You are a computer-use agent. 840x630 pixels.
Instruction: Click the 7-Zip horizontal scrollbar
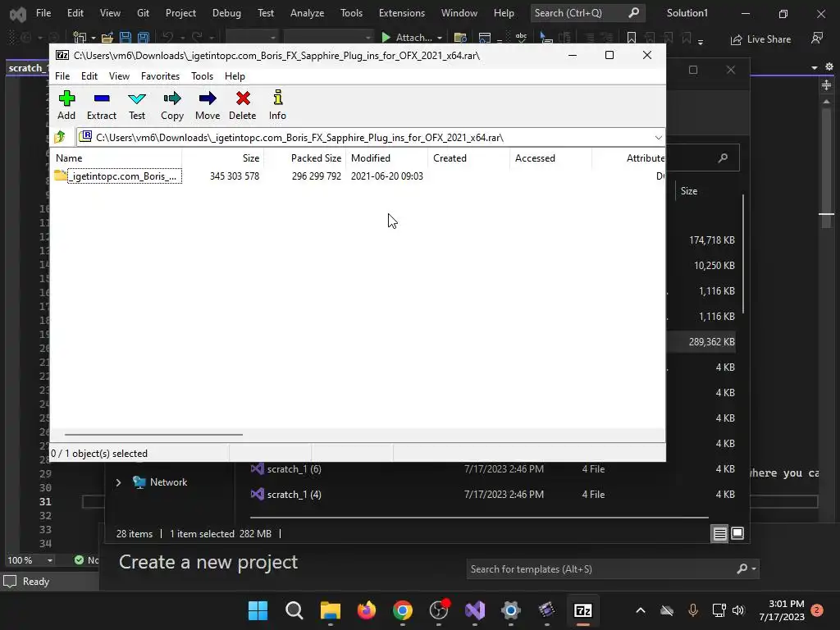click(x=153, y=435)
